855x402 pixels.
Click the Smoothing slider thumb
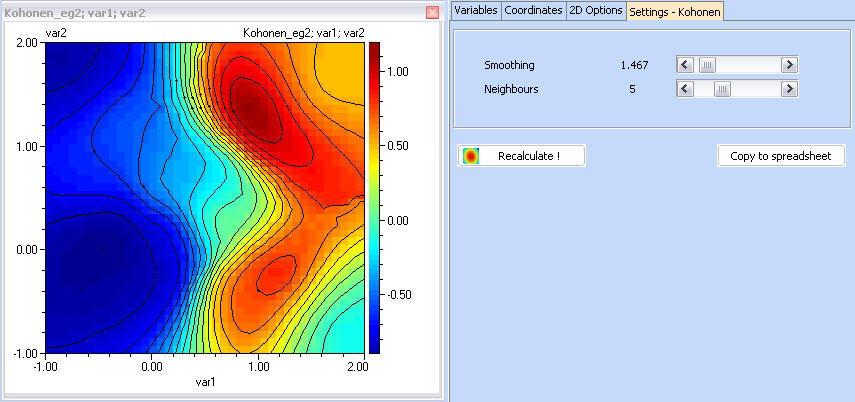click(x=707, y=65)
